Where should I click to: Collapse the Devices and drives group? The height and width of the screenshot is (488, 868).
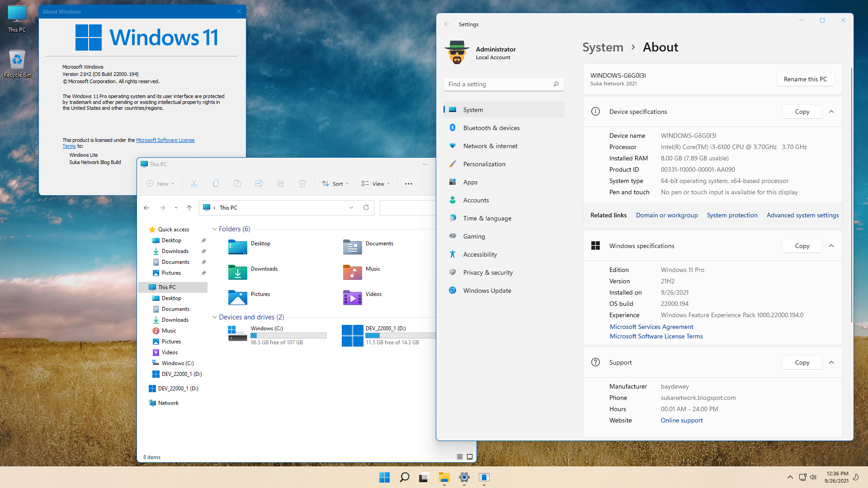pyautogui.click(x=215, y=317)
